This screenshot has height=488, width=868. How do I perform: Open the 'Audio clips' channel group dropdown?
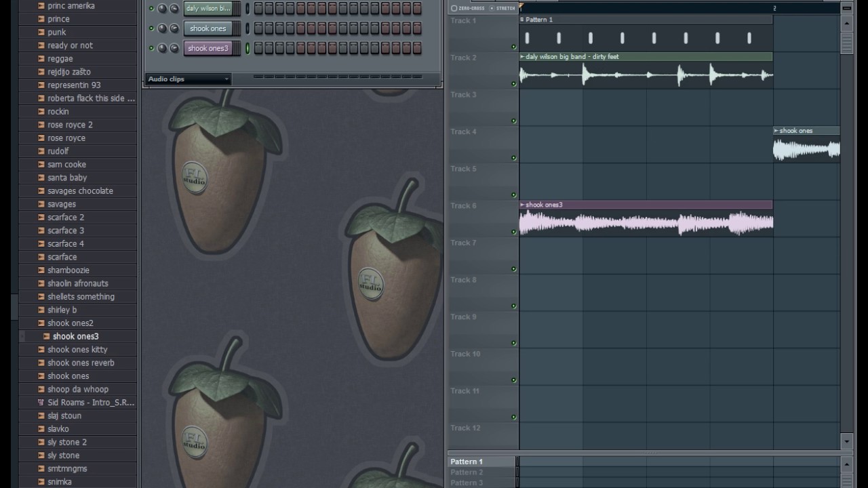(189, 79)
